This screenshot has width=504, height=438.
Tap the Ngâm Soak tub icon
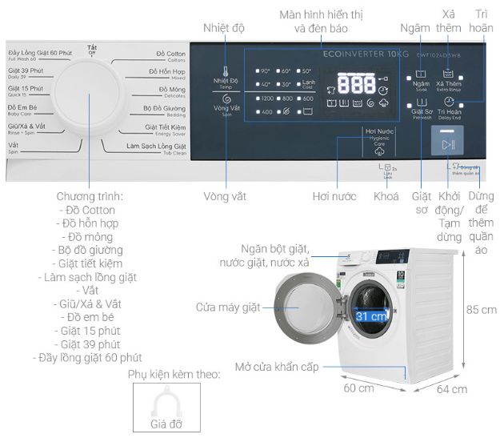tap(421, 74)
